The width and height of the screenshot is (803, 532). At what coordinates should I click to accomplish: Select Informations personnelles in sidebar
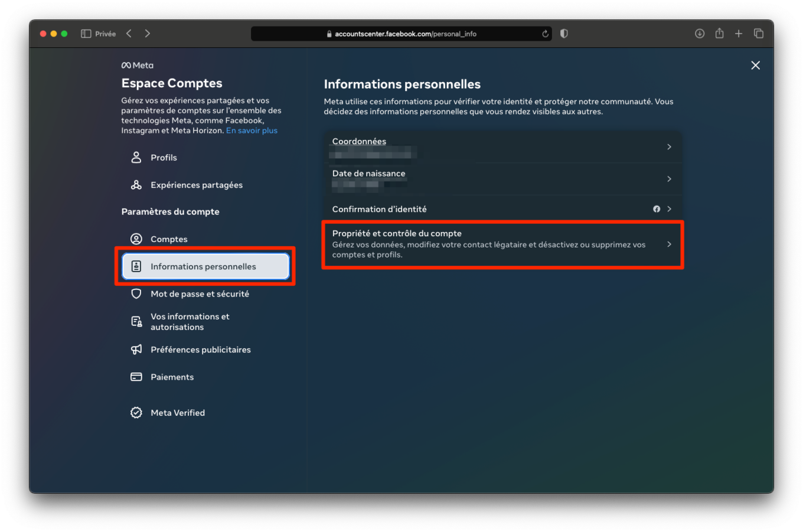pyautogui.click(x=205, y=266)
